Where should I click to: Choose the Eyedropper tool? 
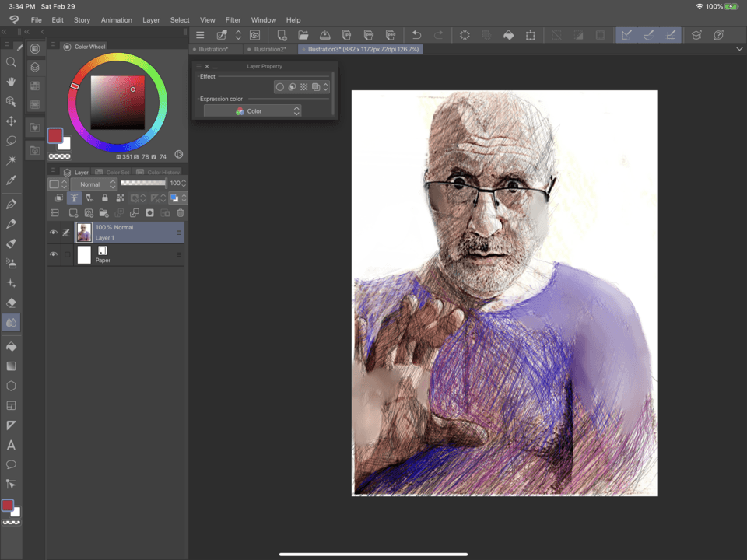(x=11, y=180)
